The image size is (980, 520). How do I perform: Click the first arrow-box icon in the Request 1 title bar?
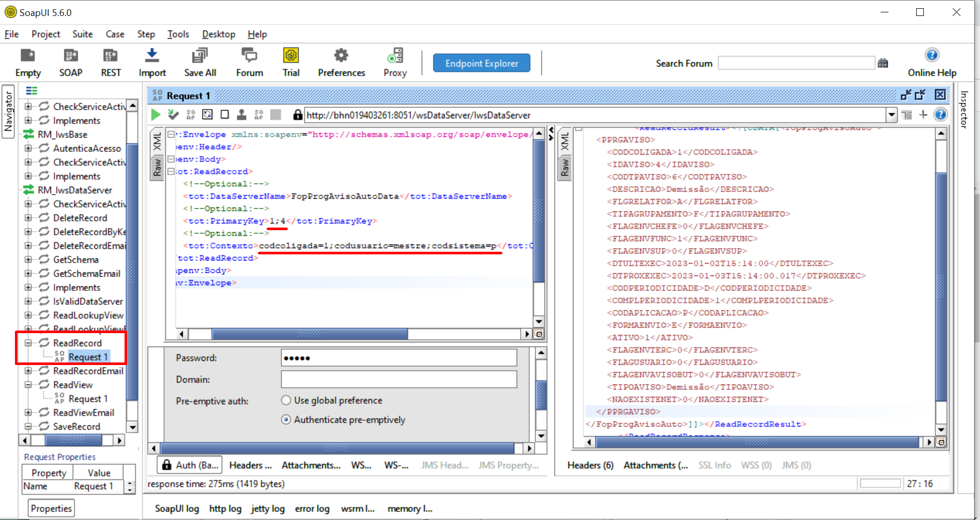coord(906,95)
